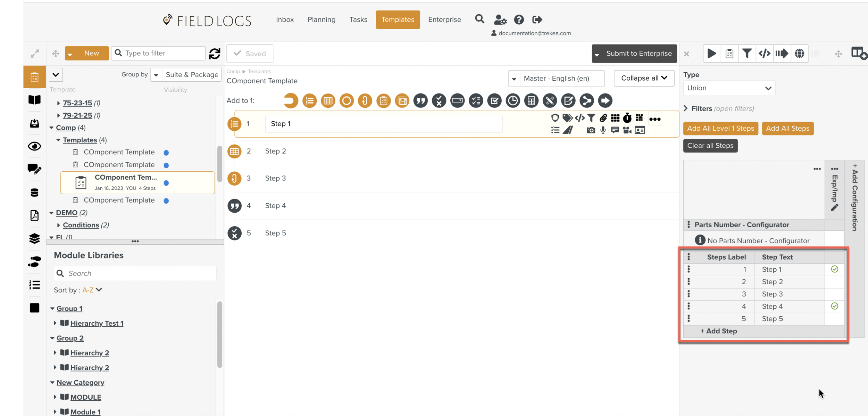Click the stopwatch icon on Step 1
868x416 pixels.
point(627,118)
